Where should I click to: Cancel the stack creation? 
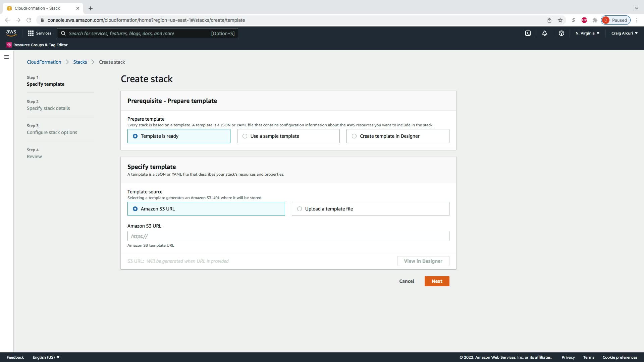click(407, 281)
